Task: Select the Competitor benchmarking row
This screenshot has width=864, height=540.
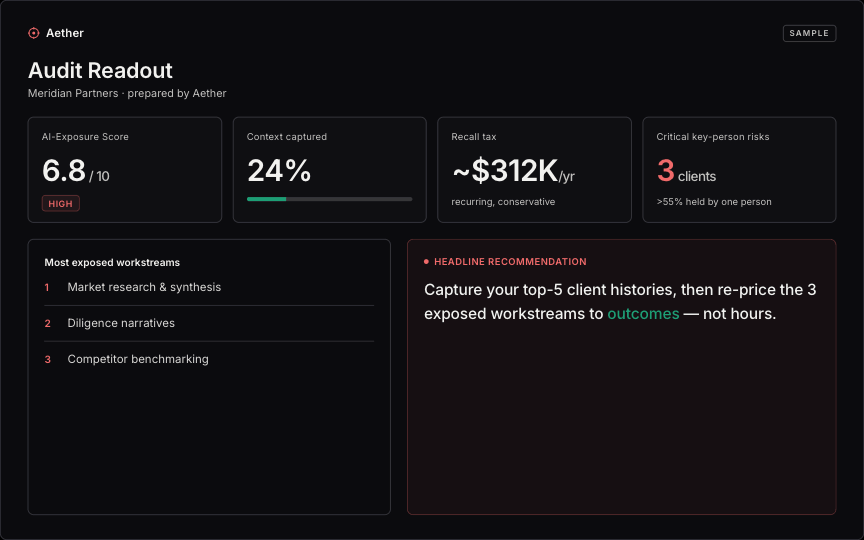Action: click(x=209, y=359)
